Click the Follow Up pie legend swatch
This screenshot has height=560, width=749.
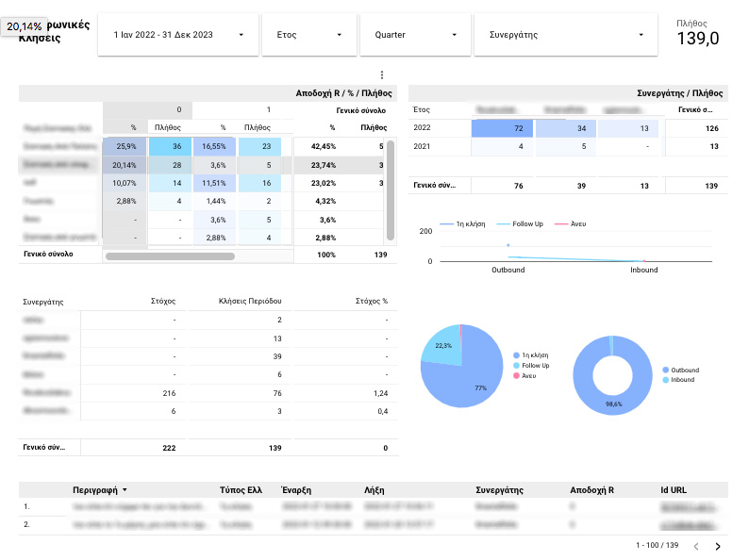(x=516, y=366)
